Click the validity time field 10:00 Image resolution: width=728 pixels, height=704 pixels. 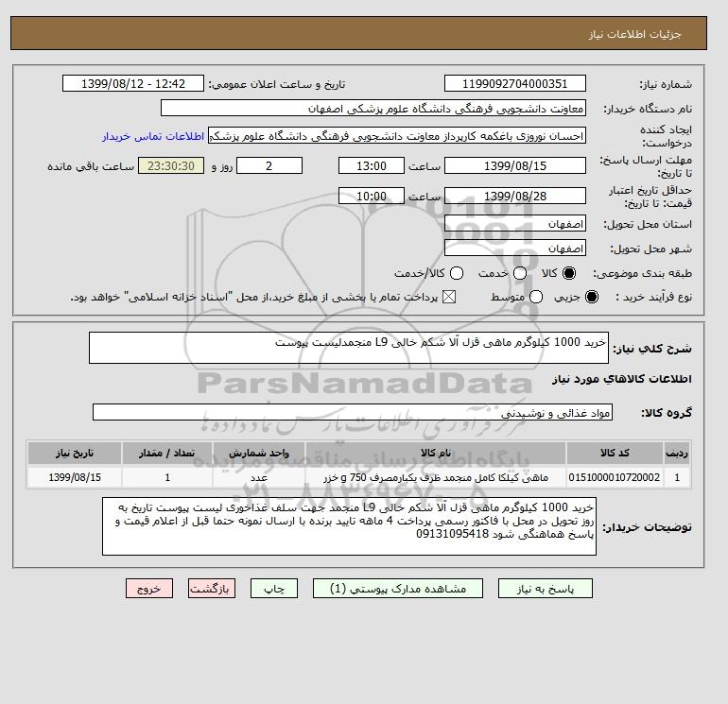372,196
